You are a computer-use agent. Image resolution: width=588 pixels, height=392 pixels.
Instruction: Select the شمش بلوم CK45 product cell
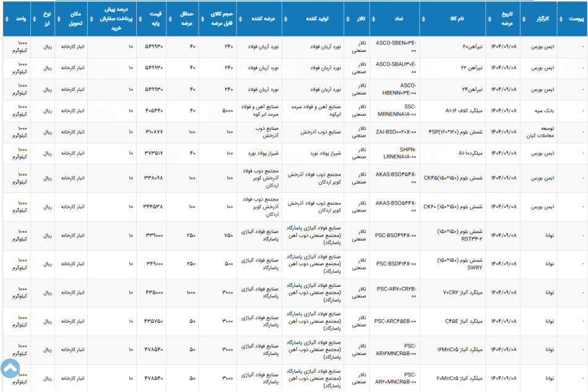tap(453, 178)
